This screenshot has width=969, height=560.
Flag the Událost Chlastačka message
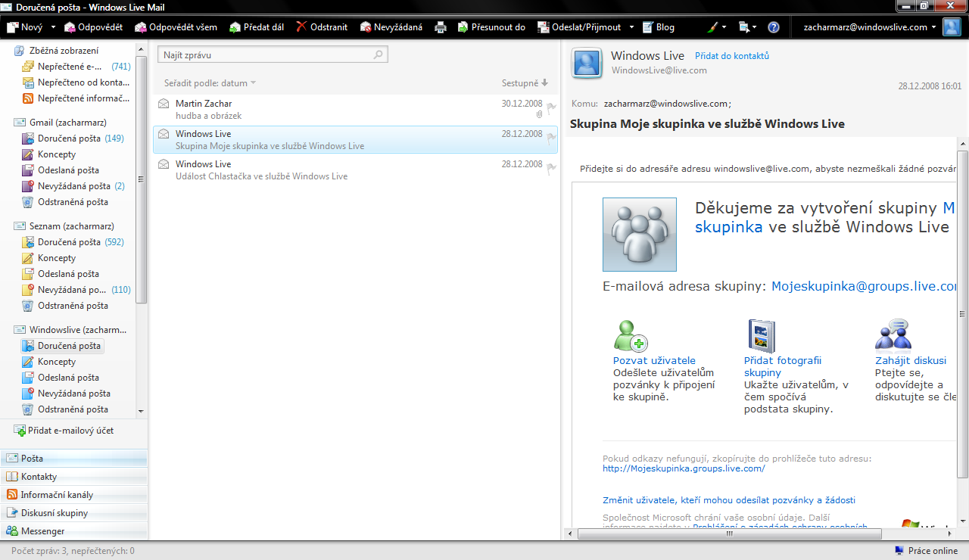552,168
